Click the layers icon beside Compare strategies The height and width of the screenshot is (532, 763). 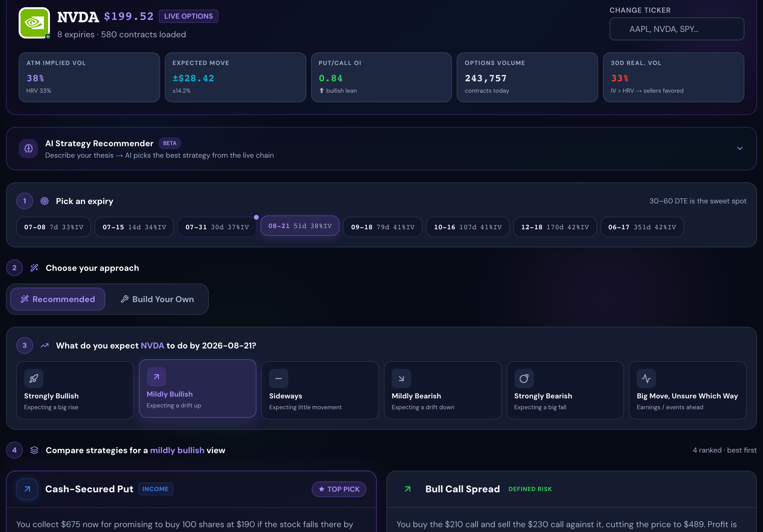coord(34,450)
